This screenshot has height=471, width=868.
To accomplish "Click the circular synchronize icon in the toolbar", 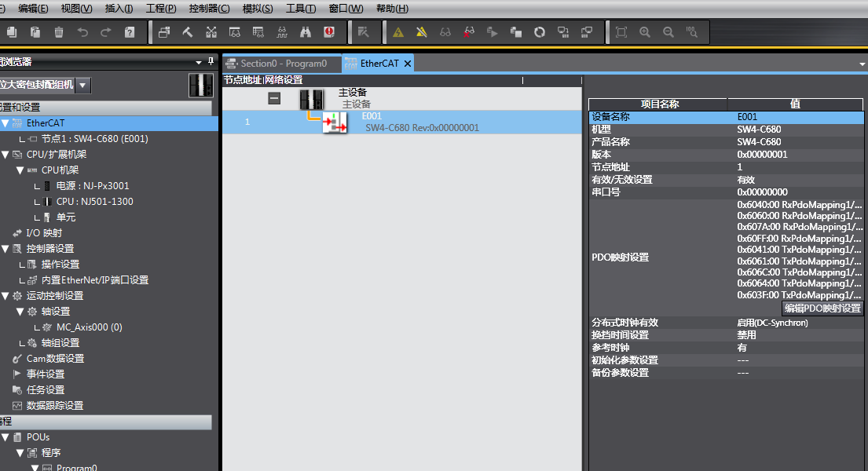I will tap(540, 32).
